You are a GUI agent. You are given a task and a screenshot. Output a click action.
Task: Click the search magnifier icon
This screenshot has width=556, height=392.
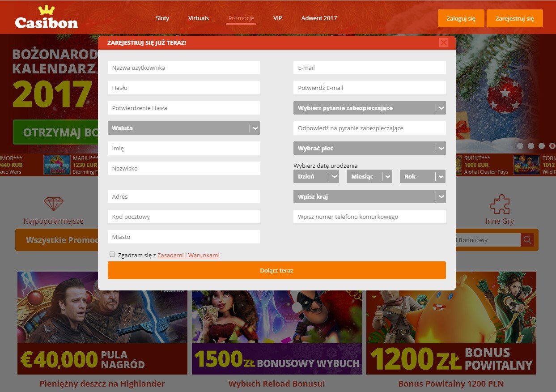click(x=527, y=240)
